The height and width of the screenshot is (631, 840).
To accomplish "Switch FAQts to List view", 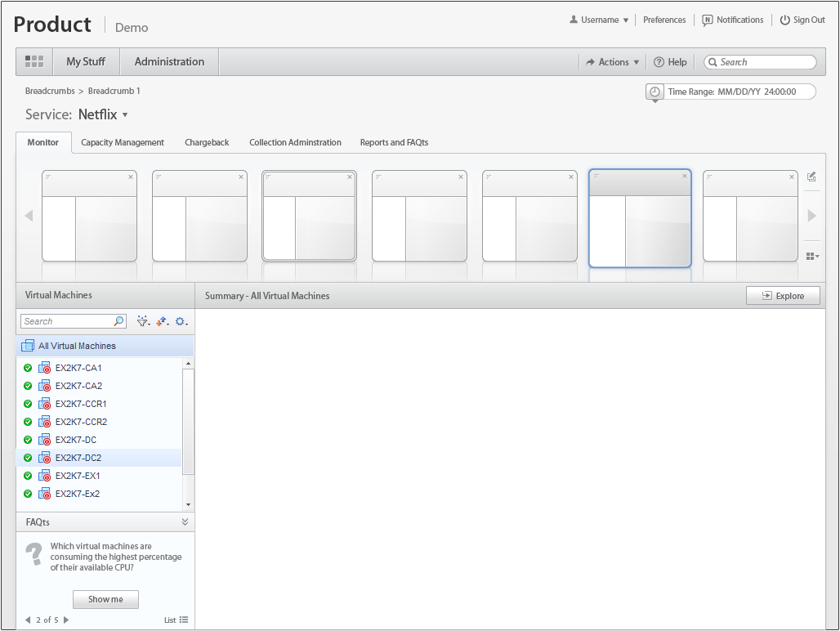I will (176, 620).
